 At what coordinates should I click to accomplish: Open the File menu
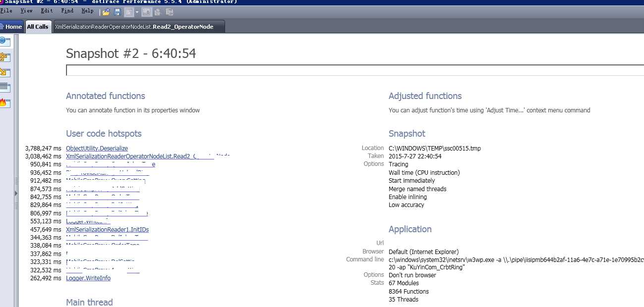(6, 11)
